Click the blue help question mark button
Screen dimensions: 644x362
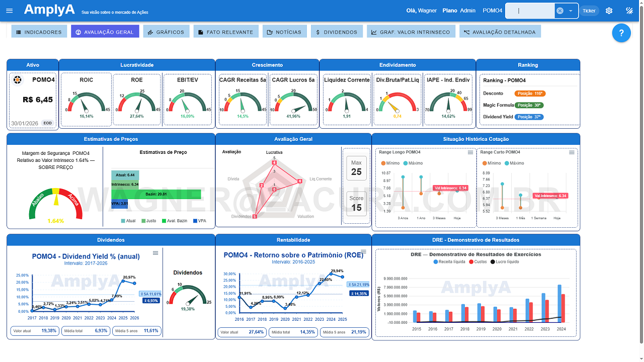621,33
